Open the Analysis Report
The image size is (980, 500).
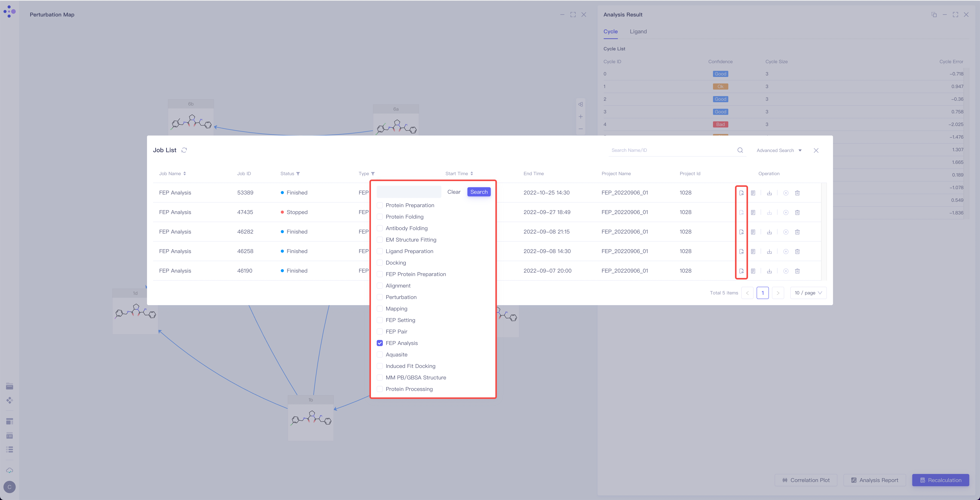point(874,480)
